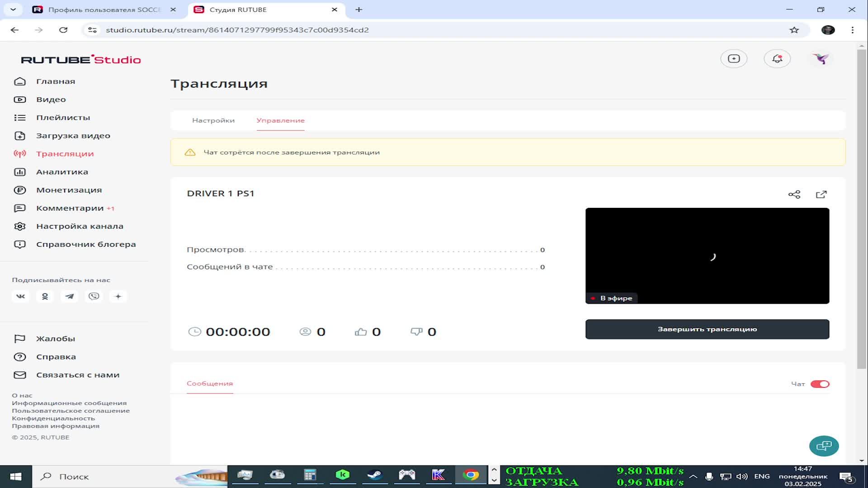The width and height of the screenshot is (868, 488).
Task: Open Chrome from the taskbar
Action: point(471,475)
